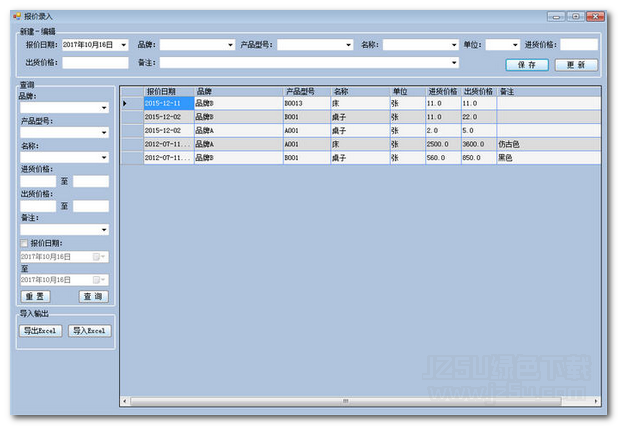Select the B0013 product model cell
This screenshot has height=426, width=618.
(307, 103)
